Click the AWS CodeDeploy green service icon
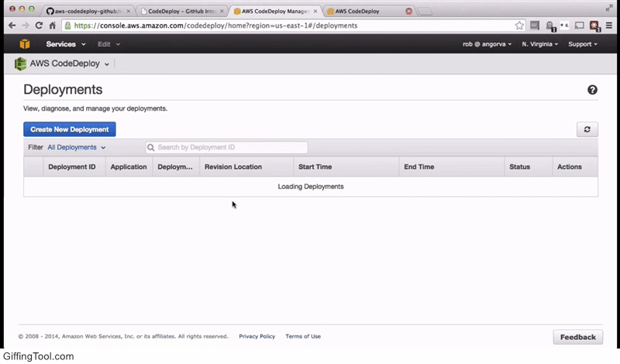 point(20,64)
